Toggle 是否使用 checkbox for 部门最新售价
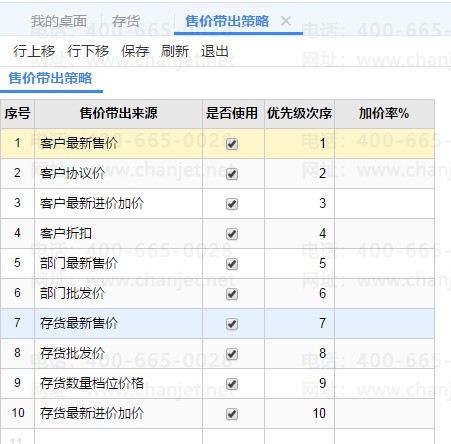 pos(232,264)
